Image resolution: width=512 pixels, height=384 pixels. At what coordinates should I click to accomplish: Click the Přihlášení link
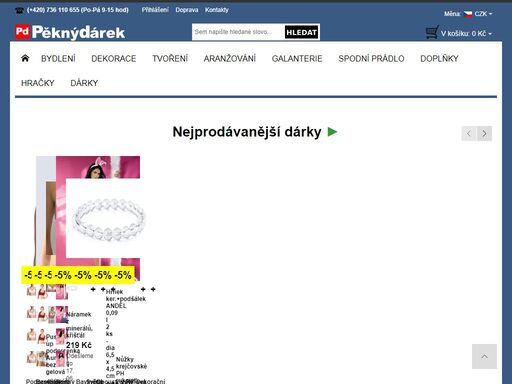pyautogui.click(x=155, y=10)
